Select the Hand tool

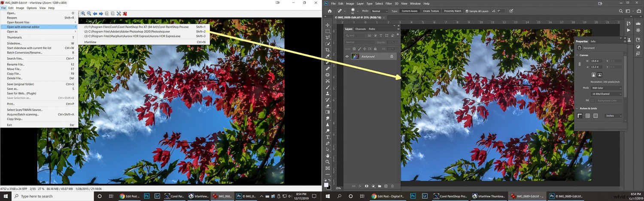pos(328,156)
